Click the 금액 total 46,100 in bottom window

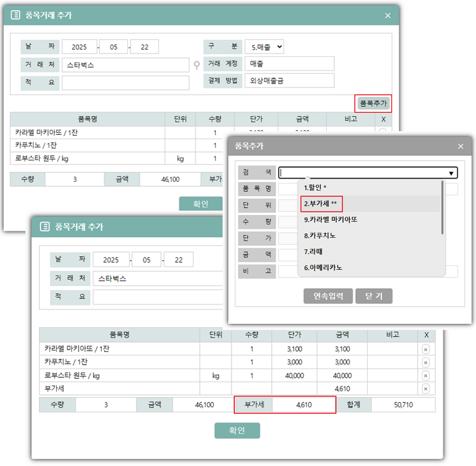pos(204,405)
